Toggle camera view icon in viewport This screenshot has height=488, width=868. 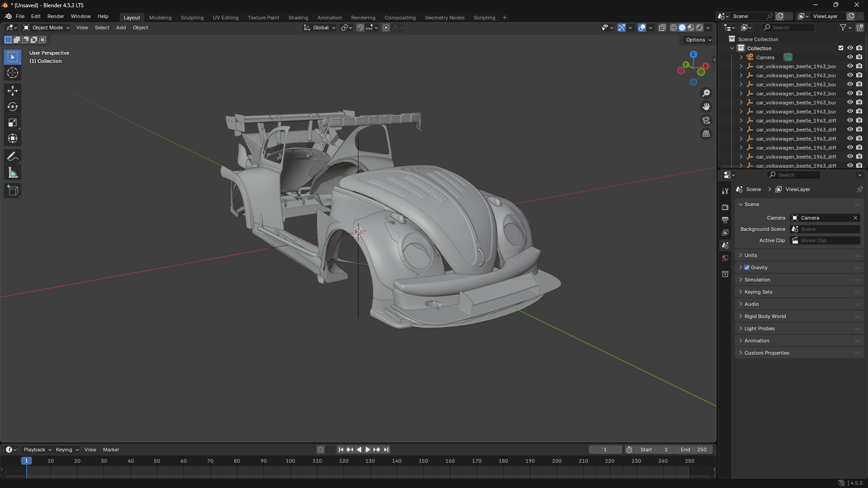706,120
